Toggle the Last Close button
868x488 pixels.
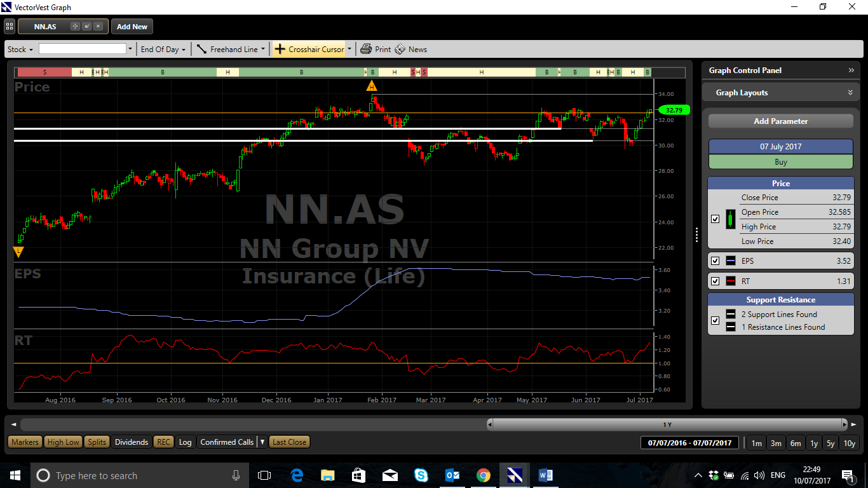pyautogui.click(x=289, y=442)
